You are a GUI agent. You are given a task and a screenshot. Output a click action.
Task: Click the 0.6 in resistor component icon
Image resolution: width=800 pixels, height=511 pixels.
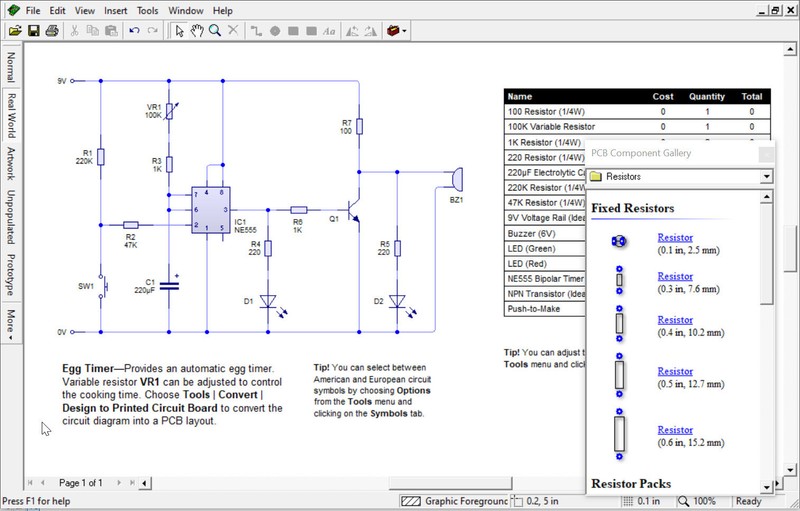(619, 434)
